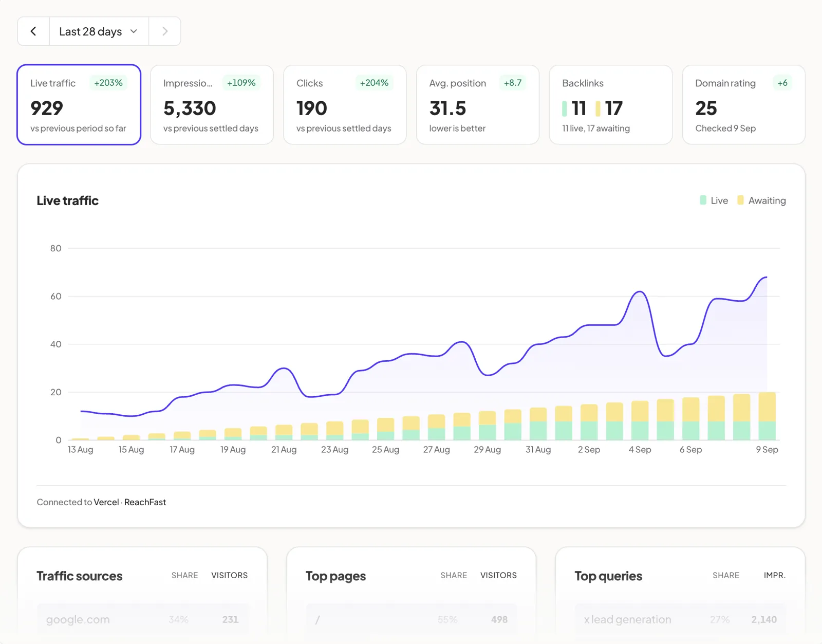Click the Top queries heading
This screenshot has height=644, width=822.
coord(608,576)
